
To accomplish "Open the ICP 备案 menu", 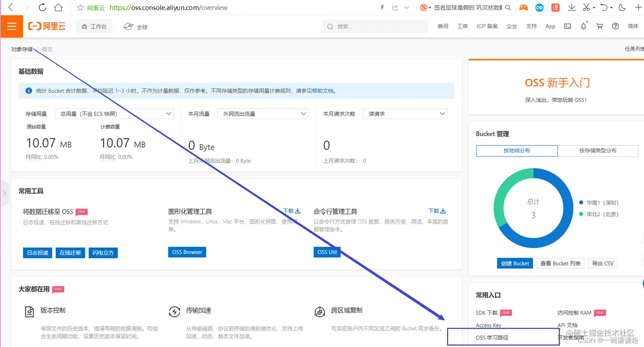I will (x=487, y=26).
